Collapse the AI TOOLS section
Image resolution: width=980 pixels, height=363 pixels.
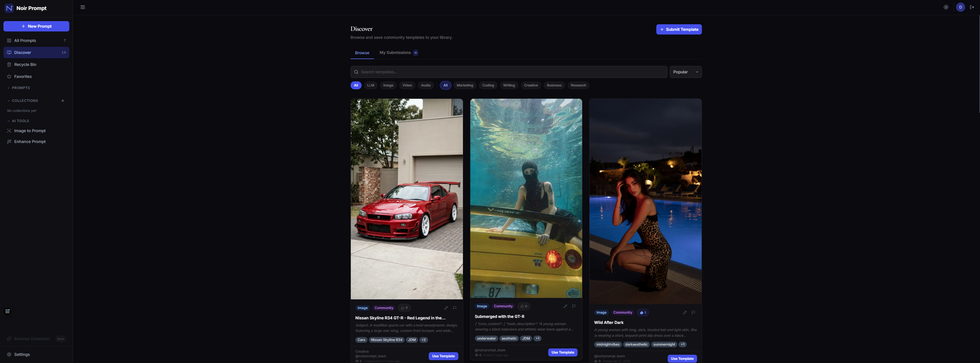[x=20, y=121]
